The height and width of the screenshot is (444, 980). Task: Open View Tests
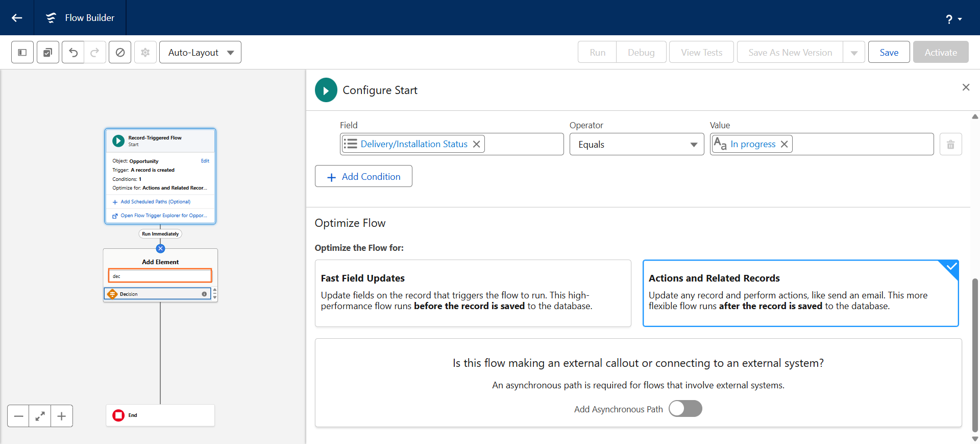point(701,52)
